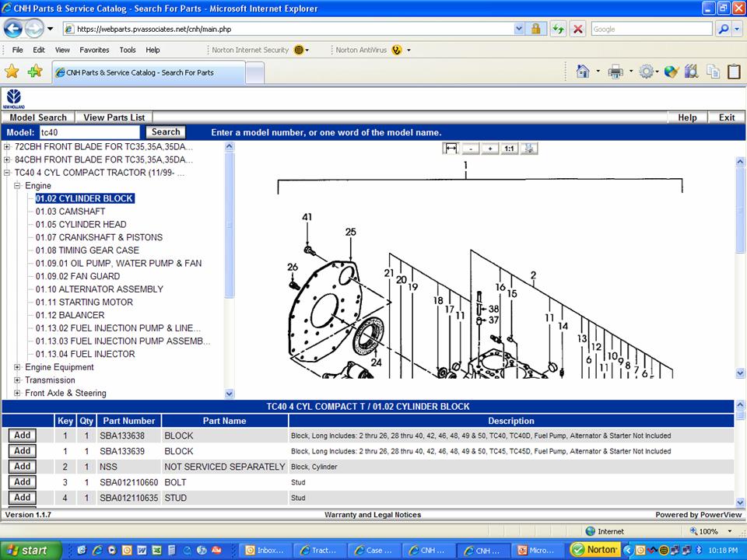The width and height of the screenshot is (747, 560).
Task: Open the Windows Start menu
Action: pos(31,551)
